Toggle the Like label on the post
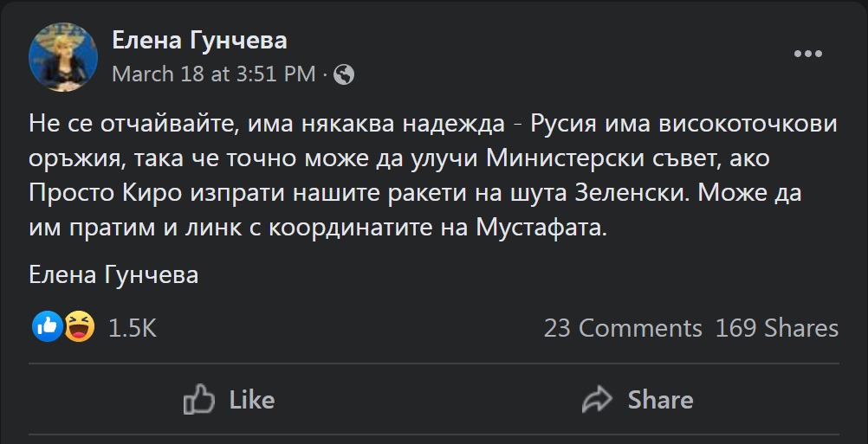The width and height of the screenshot is (868, 444). (251, 399)
